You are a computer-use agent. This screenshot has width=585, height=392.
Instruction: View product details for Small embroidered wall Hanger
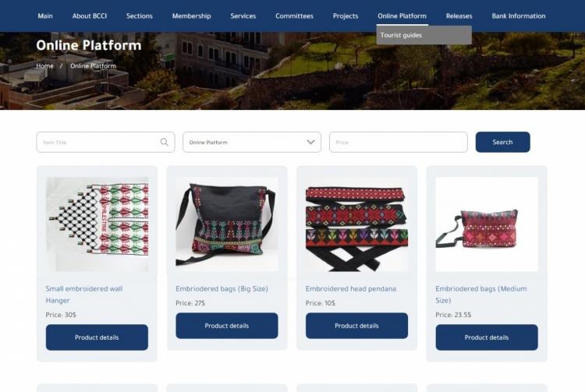97,337
